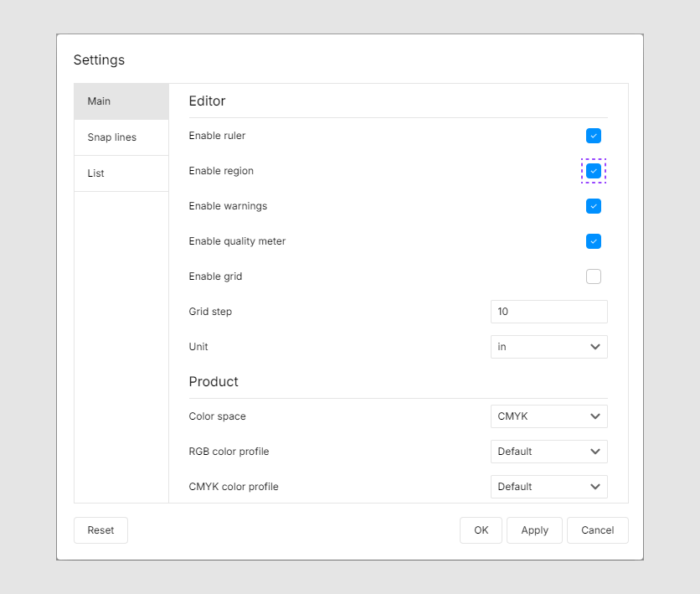Click the Apply button
This screenshot has width=700, height=594.
(534, 530)
